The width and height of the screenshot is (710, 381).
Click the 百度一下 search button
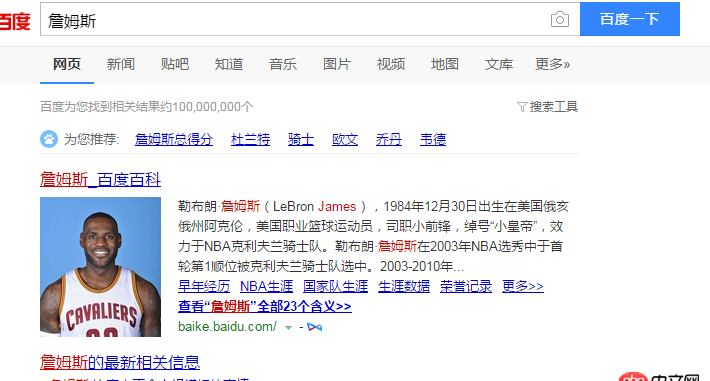[x=630, y=19]
